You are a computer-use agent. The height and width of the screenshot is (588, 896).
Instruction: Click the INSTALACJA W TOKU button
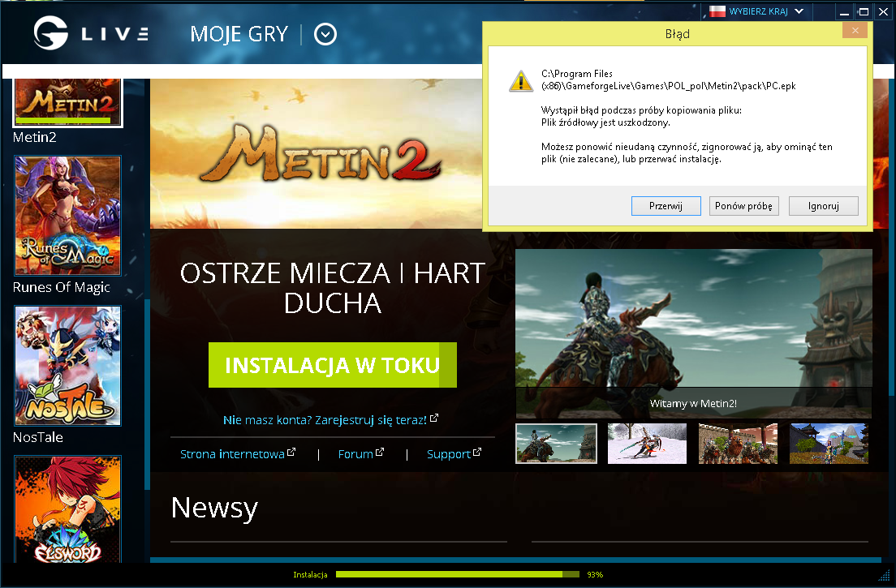[x=333, y=365]
